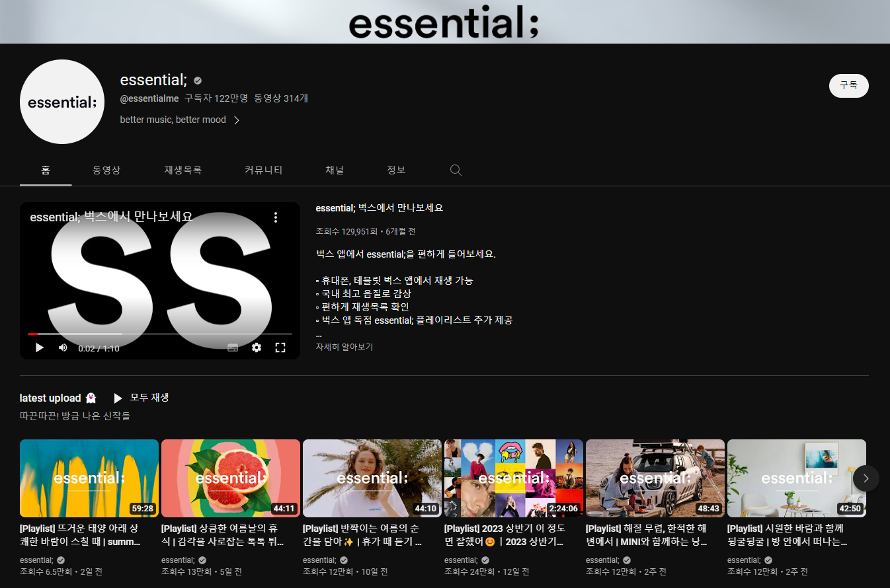Click channel name under the 2:24:06 video

pyautogui.click(x=461, y=560)
